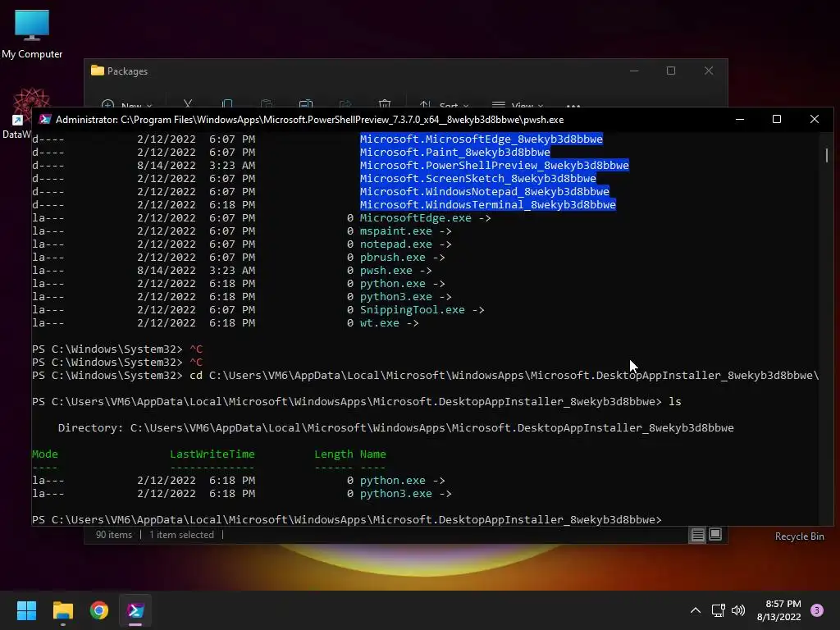
Task: Select the My Computer desktop icon
Action: (32, 34)
